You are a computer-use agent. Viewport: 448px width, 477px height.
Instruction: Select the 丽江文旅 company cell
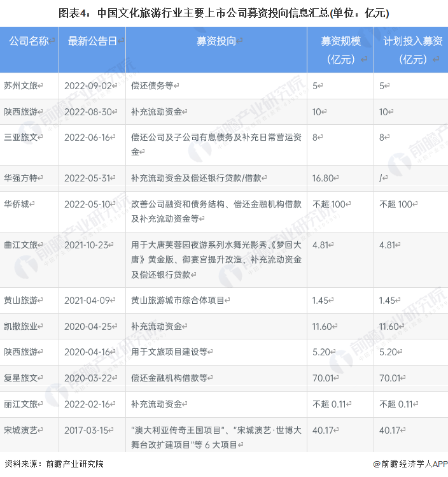pyautogui.click(x=21, y=404)
